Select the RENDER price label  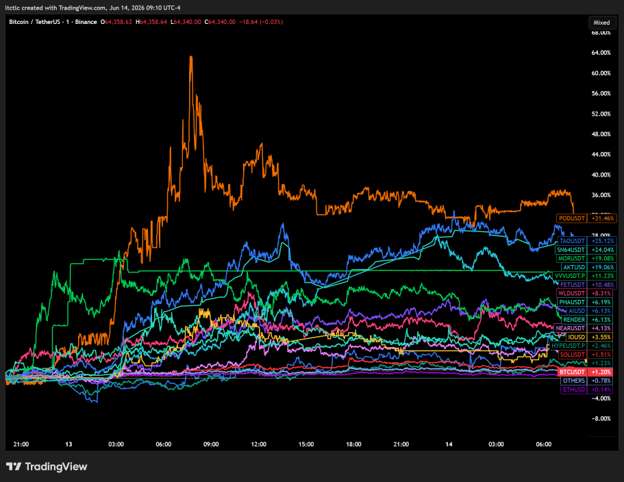click(574, 320)
